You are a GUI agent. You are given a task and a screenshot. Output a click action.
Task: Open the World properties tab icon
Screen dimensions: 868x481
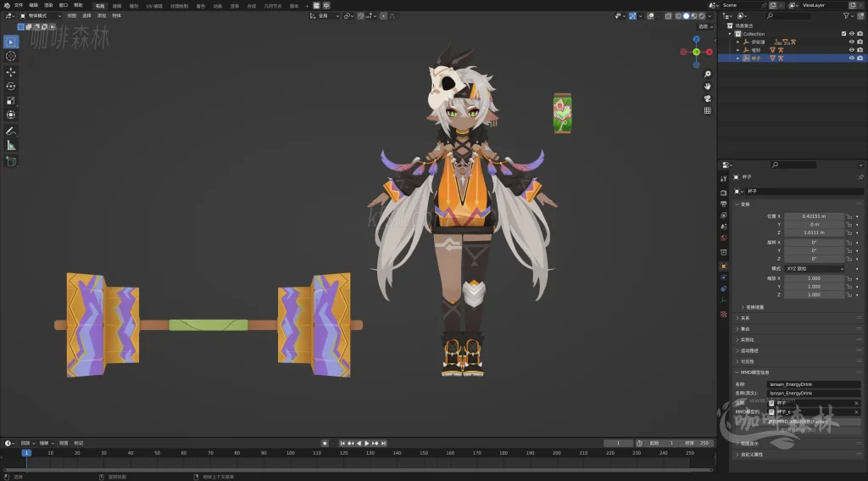[x=724, y=238]
